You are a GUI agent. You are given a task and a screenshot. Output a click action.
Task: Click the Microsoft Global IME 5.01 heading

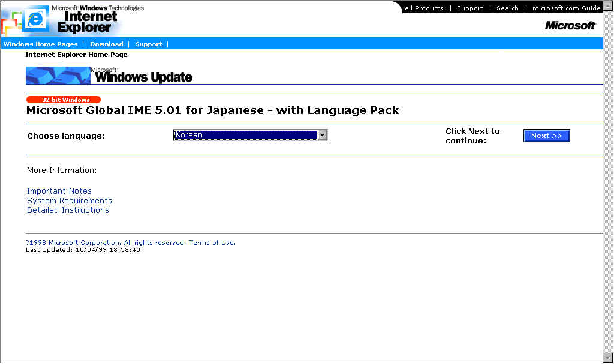[x=213, y=110]
